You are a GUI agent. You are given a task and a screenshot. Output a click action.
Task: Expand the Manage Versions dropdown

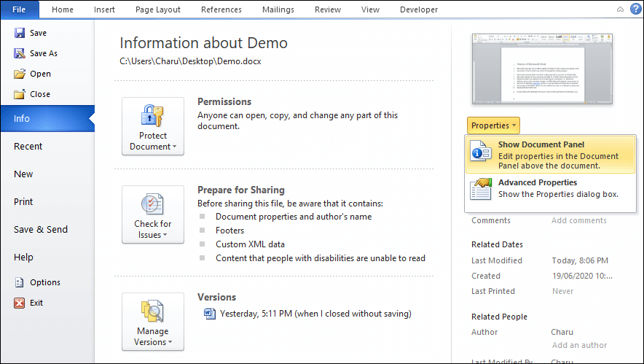[x=153, y=322]
